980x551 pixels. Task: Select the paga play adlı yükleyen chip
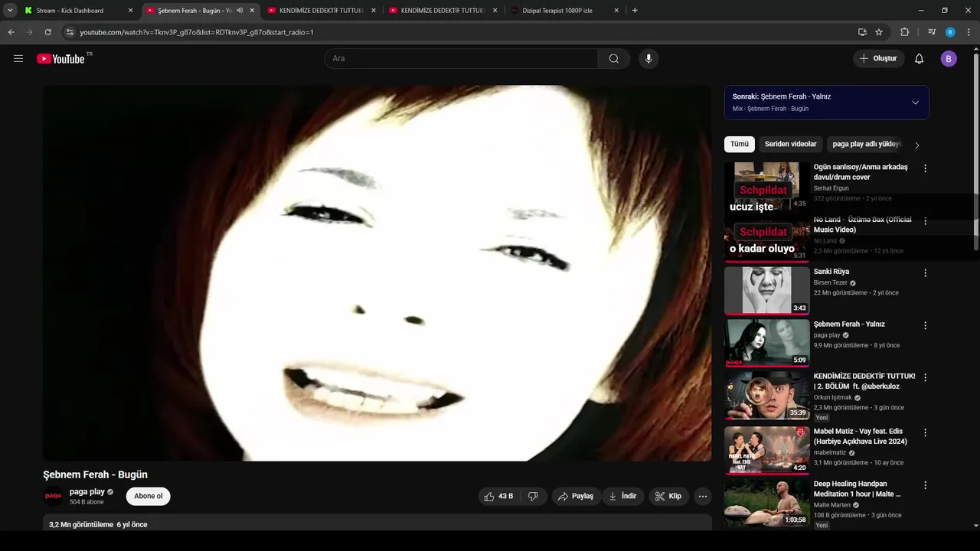[x=866, y=144]
